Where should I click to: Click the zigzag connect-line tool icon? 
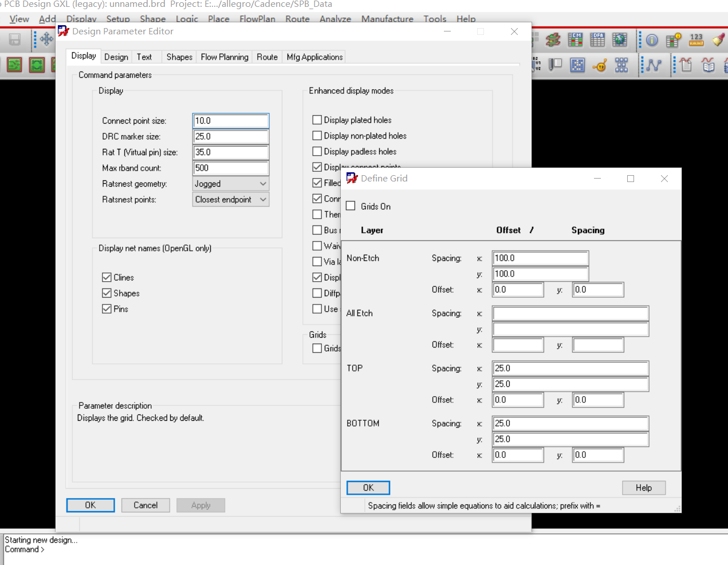pos(654,65)
